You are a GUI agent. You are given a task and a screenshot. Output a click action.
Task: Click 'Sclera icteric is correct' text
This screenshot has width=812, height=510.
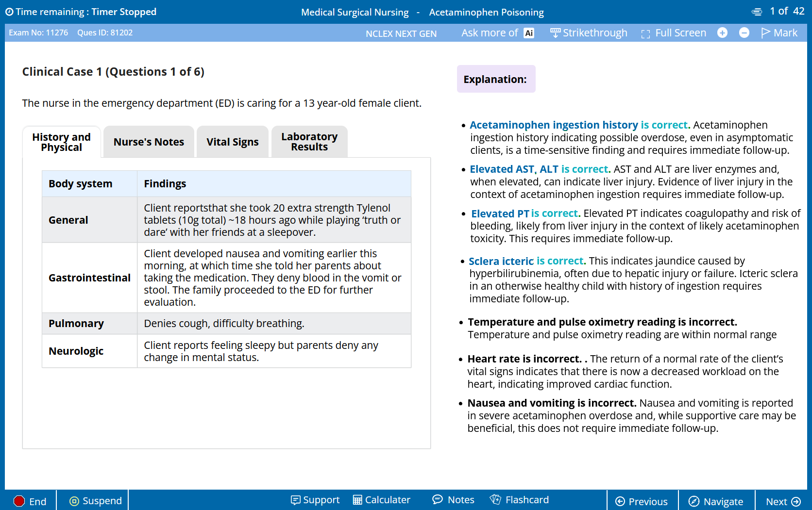tap(527, 261)
